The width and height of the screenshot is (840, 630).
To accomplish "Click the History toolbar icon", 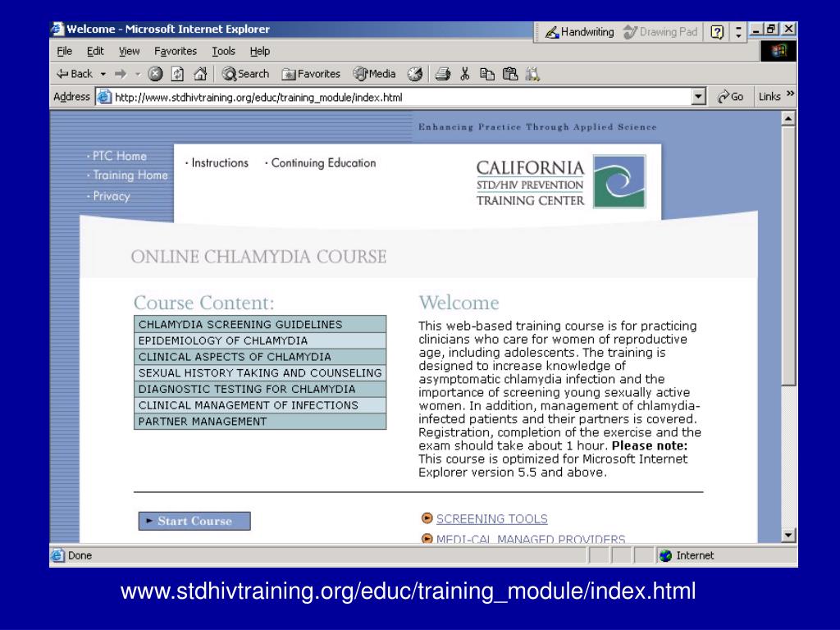I will click(x=414, y=74).
